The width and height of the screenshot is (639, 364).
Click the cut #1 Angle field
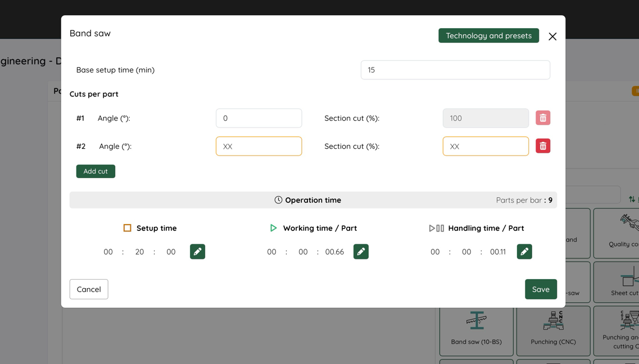pyautogui.click(x=259, y=118)
